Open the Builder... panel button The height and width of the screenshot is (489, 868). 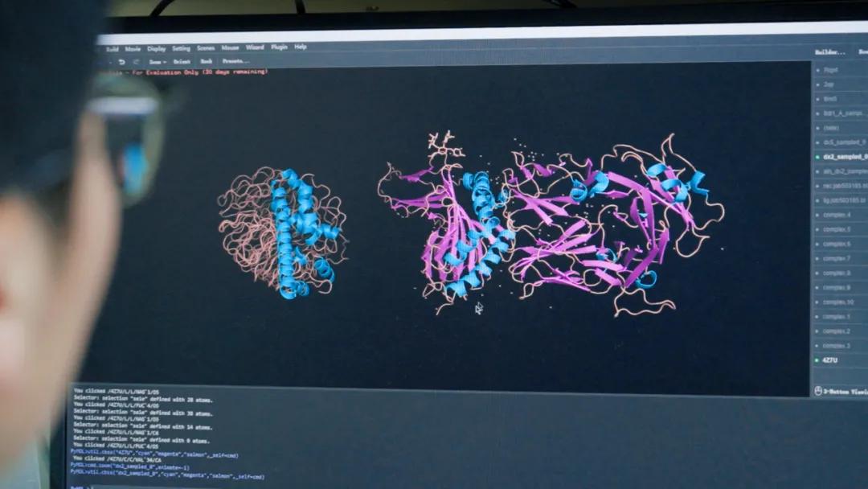pos(829,52)
